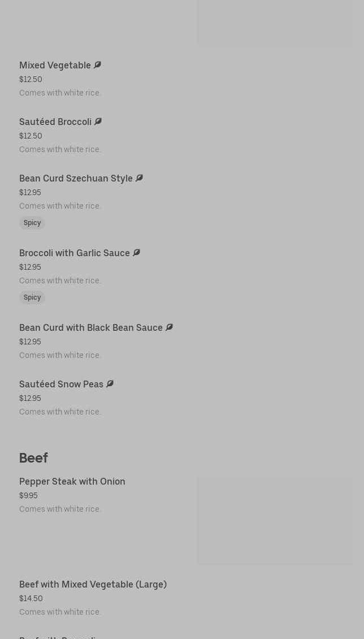Click the $9.95 price under Pepper Steak

pyautogui.click(x=28, y=495)
